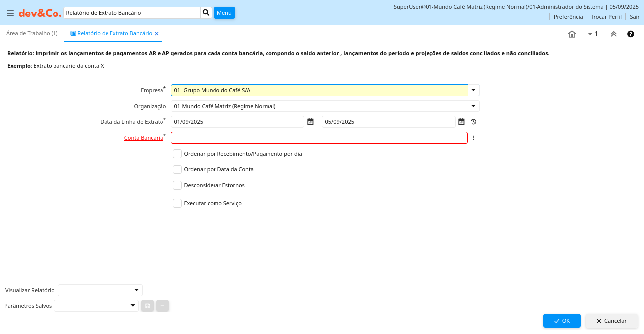Screen dimensions: 644x334
Task: Switch to Área de Trabalho tab
Action: (x=32, y=33)
